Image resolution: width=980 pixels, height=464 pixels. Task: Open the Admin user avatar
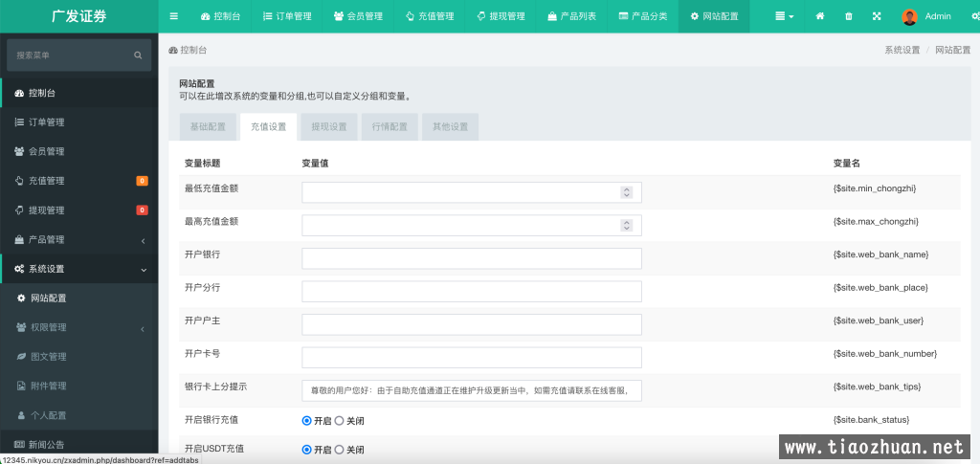point(909,17)
